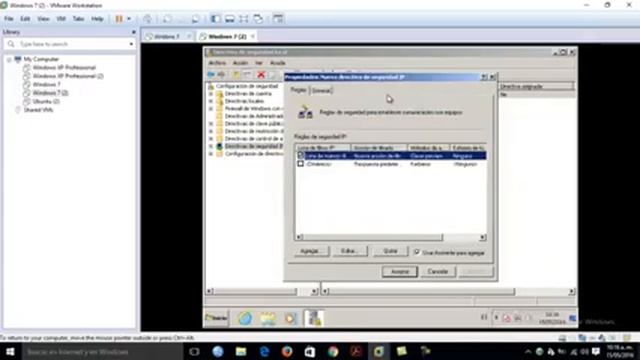The image size is (640, 360).
Task: Open the VMware View menu
Action: (43, 19)
